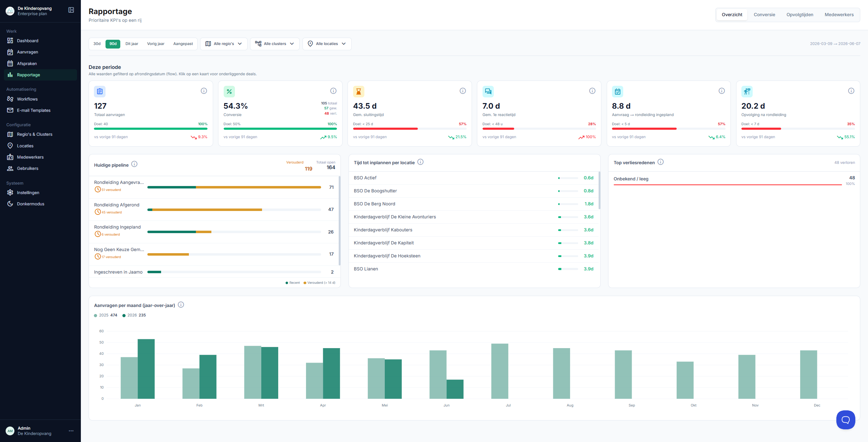Click Kinderdagverblijf Kabouters location row

click(474, 230)
